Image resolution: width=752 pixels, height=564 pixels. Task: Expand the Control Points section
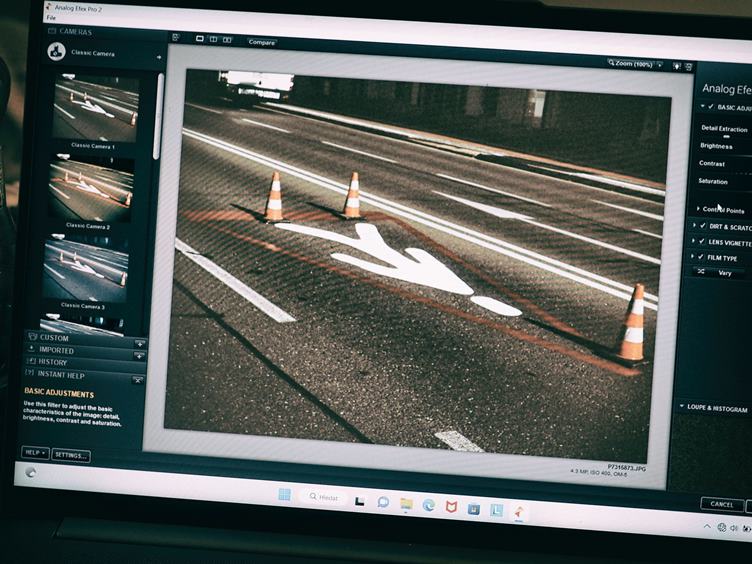coord(698,209)
